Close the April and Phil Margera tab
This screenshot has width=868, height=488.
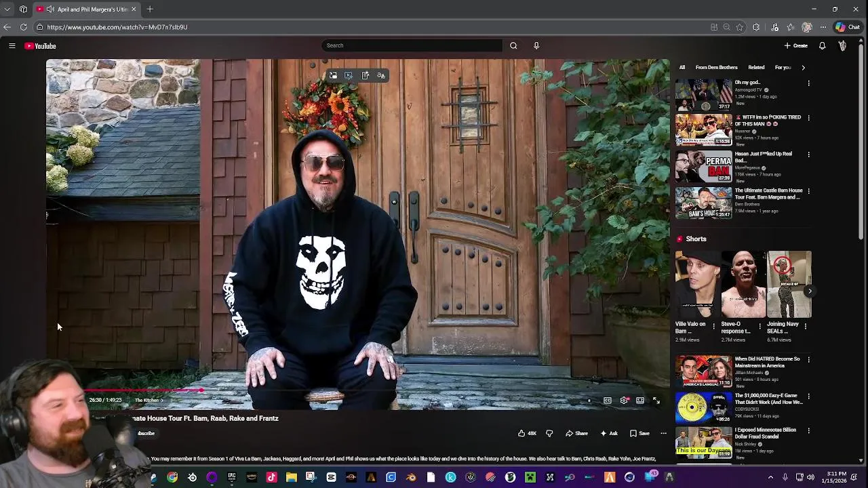(134, 9)
